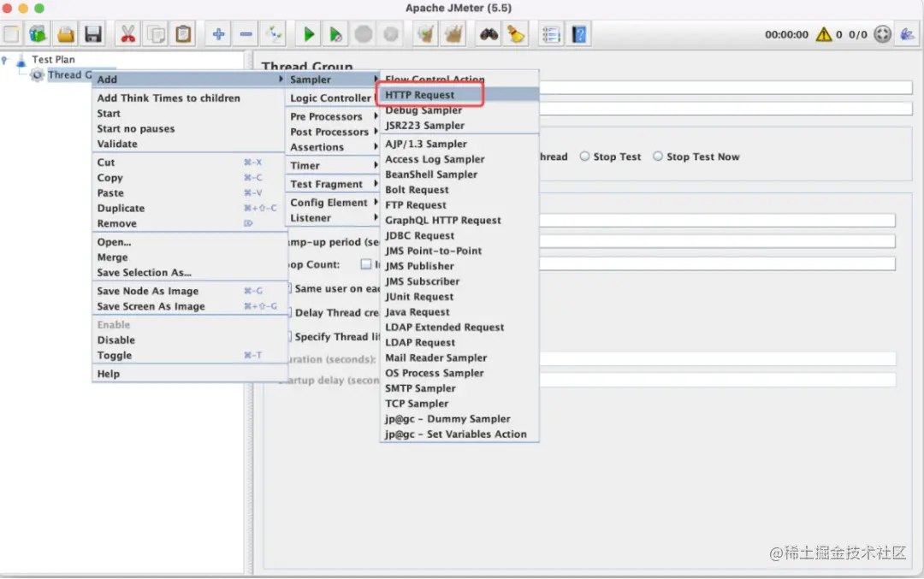
Task: Click the New test plan icon
Action: 11,34
